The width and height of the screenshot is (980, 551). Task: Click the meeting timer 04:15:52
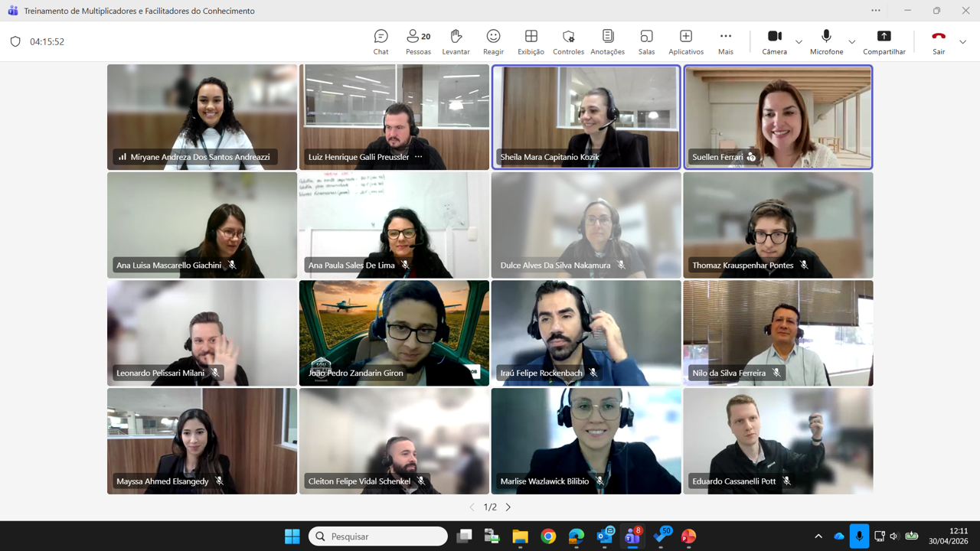coord(47,42)
